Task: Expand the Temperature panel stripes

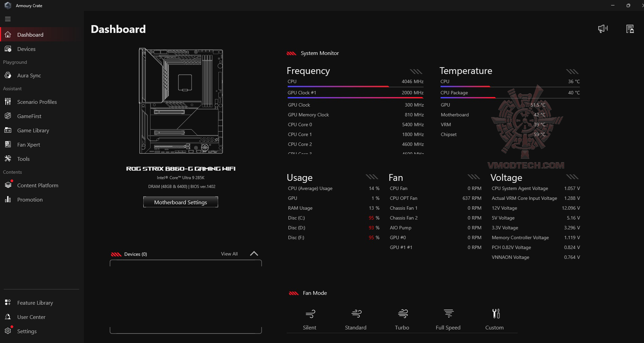Action: [572, 71]
